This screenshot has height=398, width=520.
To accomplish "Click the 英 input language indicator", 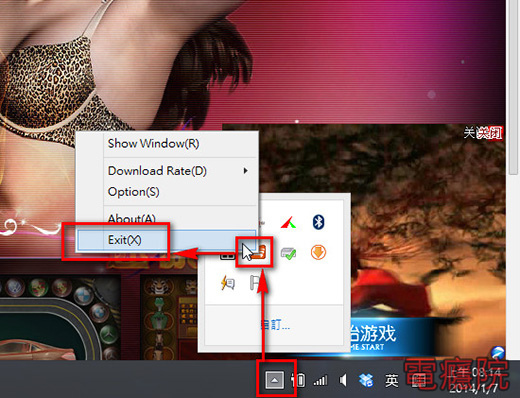I will click(x=392, y=380).
